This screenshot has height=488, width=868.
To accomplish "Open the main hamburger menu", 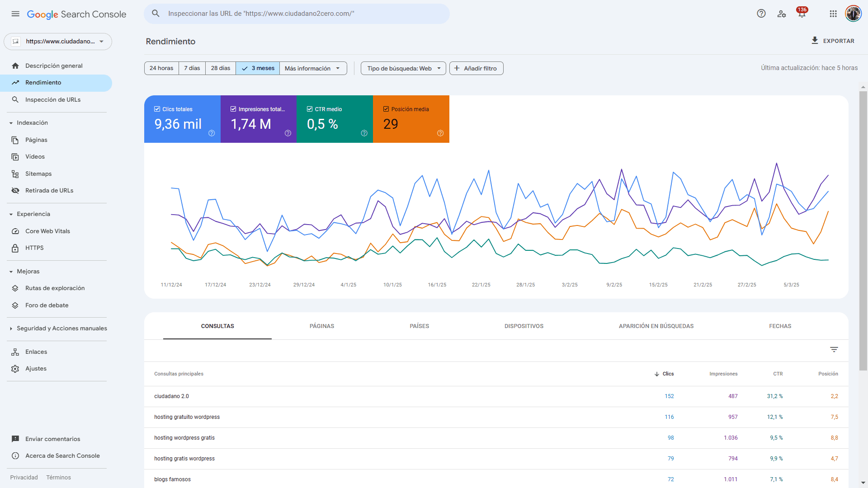I will tap(15, 14).
